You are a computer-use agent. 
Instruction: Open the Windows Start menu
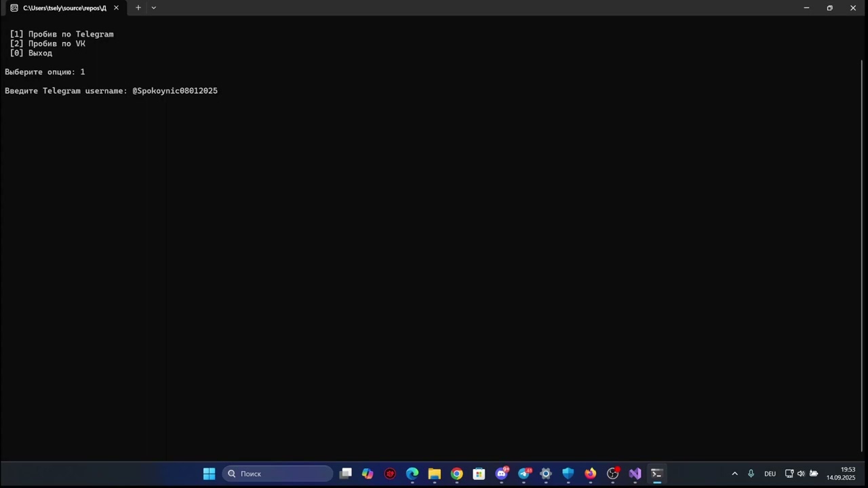point(209,474)
